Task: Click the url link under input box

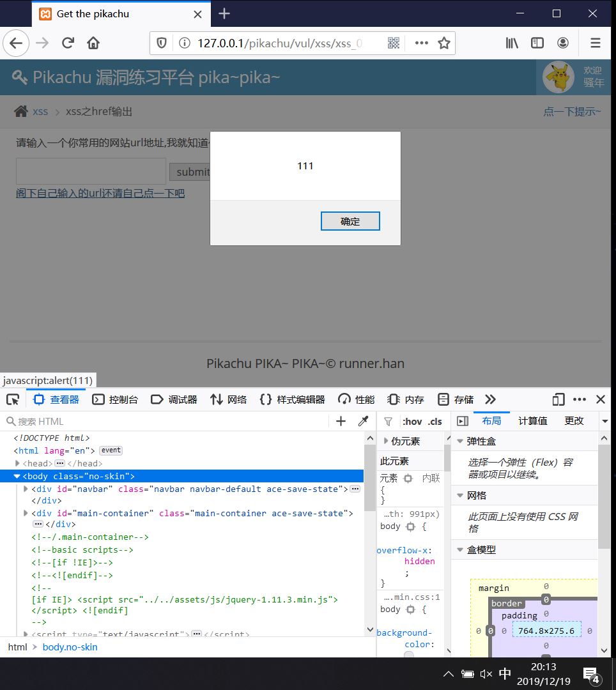Action: [100, 193]
